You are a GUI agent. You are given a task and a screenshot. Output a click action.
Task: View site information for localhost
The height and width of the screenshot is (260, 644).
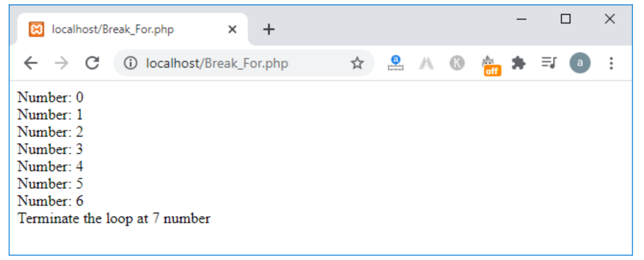tap(130, 63)
